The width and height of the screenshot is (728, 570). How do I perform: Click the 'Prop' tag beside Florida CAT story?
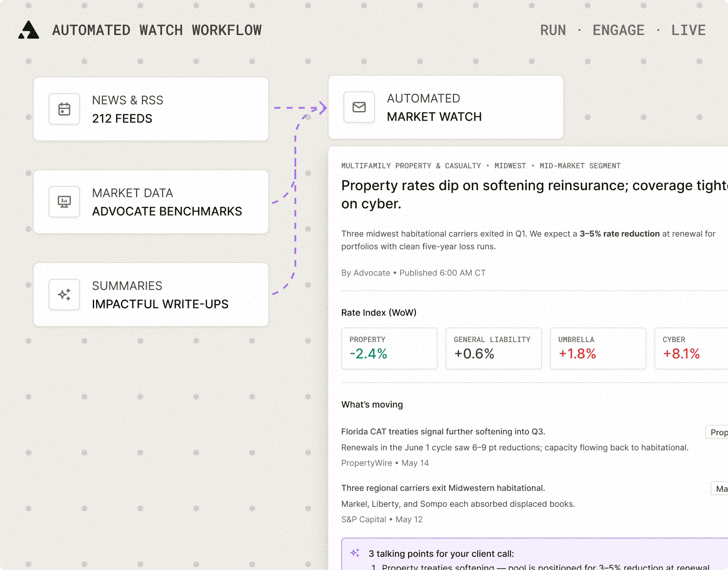tap(717, 432)
